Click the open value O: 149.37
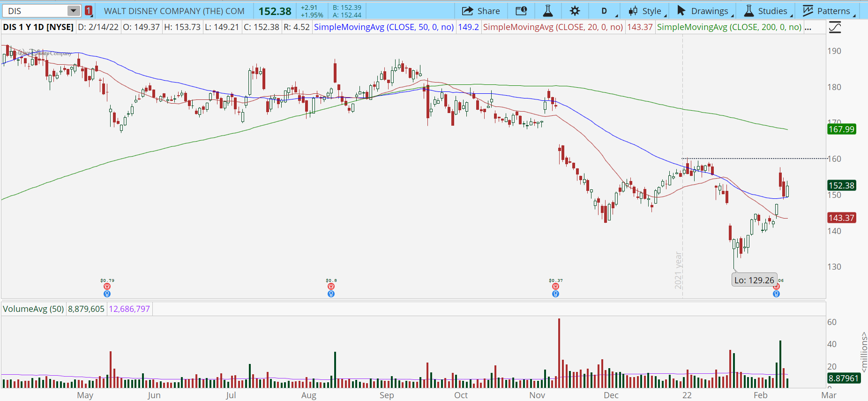 (142, 27)
